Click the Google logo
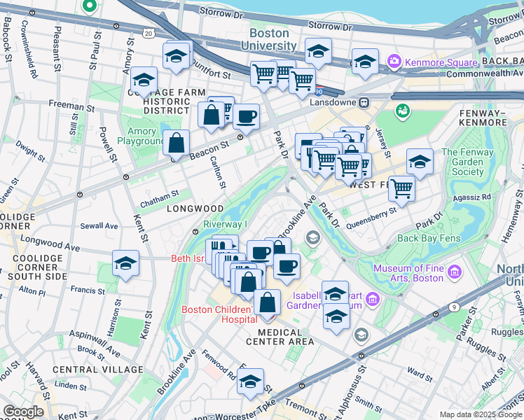Screen dimensions: 524x420 tap(23, 412)
